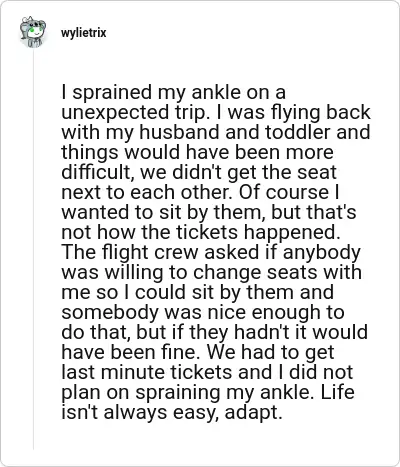Click the wylietrix Snoo avatar icon
The height and width of the screenshot is (467, 400).
pyautogui.click(x=32, y=32)
